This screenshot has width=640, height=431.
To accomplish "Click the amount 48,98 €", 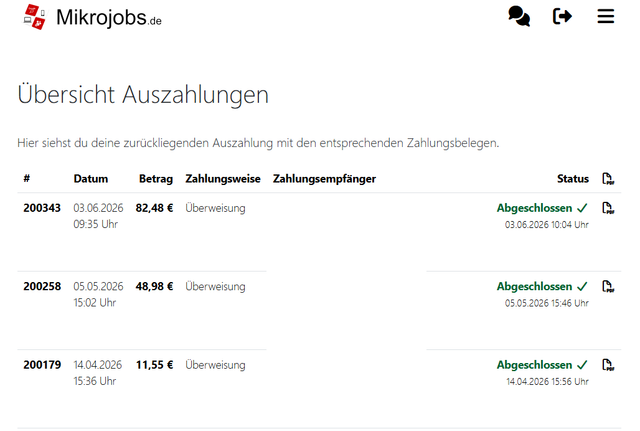I will tap(154, 287).
